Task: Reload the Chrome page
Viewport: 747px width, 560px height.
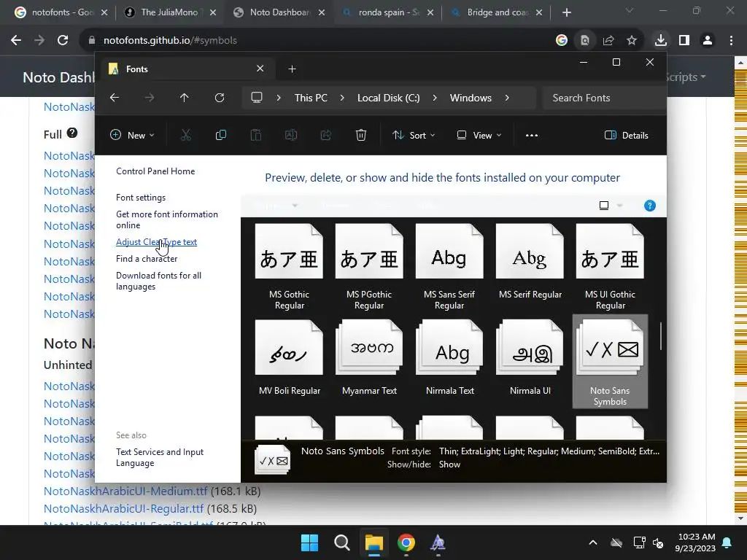Action: [x=63, y=41]
